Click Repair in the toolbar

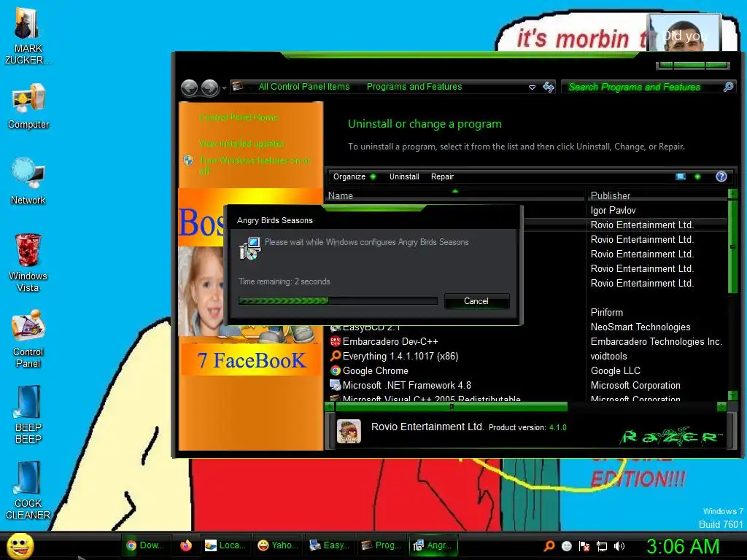coord(442,176)
